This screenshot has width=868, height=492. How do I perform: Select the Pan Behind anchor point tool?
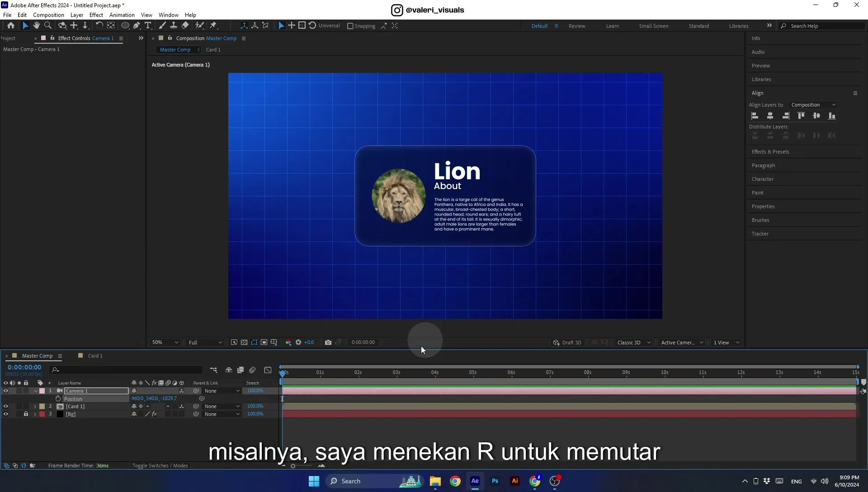pos(111,26)
